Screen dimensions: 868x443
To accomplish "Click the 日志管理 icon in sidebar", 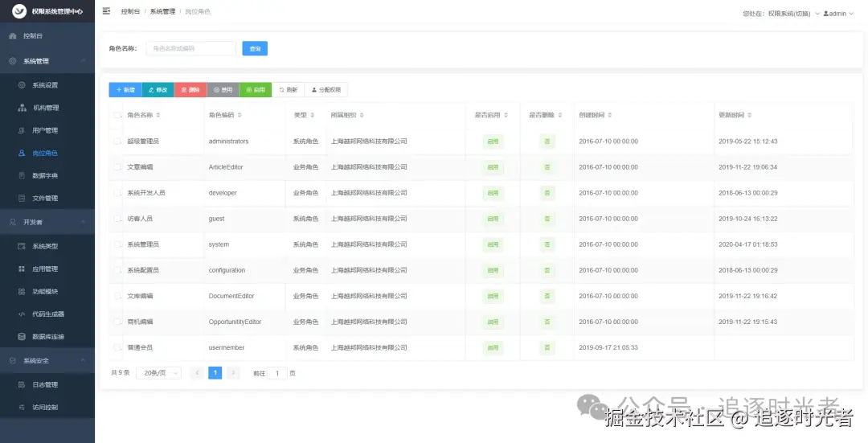I will (x=22, y=385).
